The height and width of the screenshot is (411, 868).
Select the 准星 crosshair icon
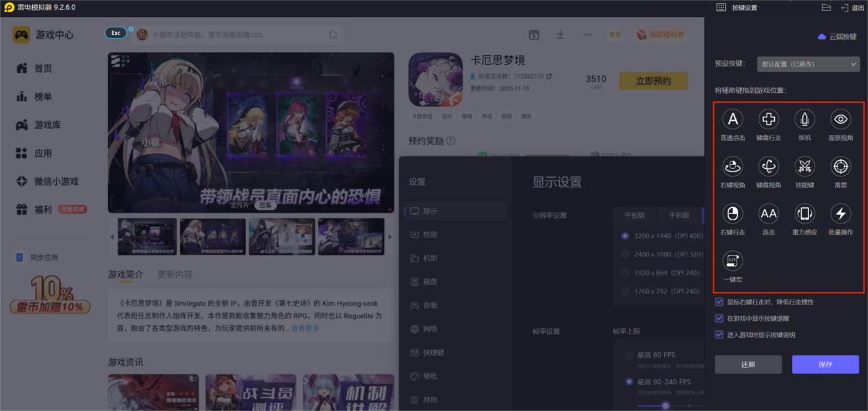click(841, 166)
